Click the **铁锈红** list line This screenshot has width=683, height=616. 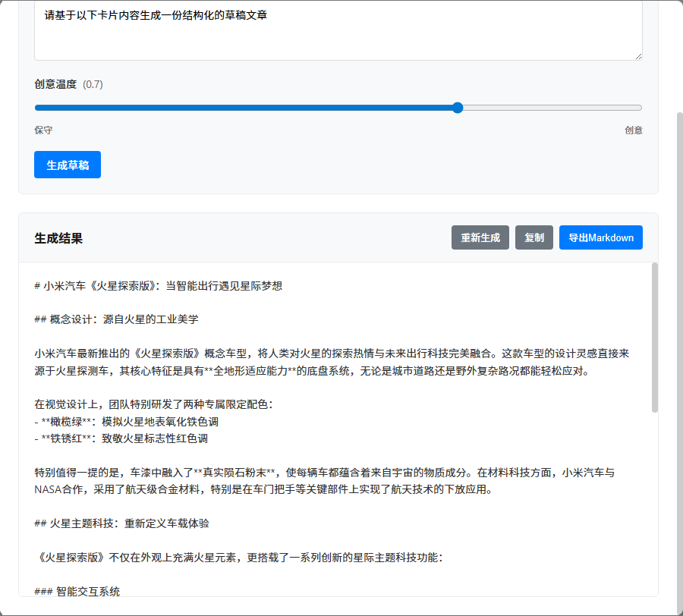click(x=121, y=438)
